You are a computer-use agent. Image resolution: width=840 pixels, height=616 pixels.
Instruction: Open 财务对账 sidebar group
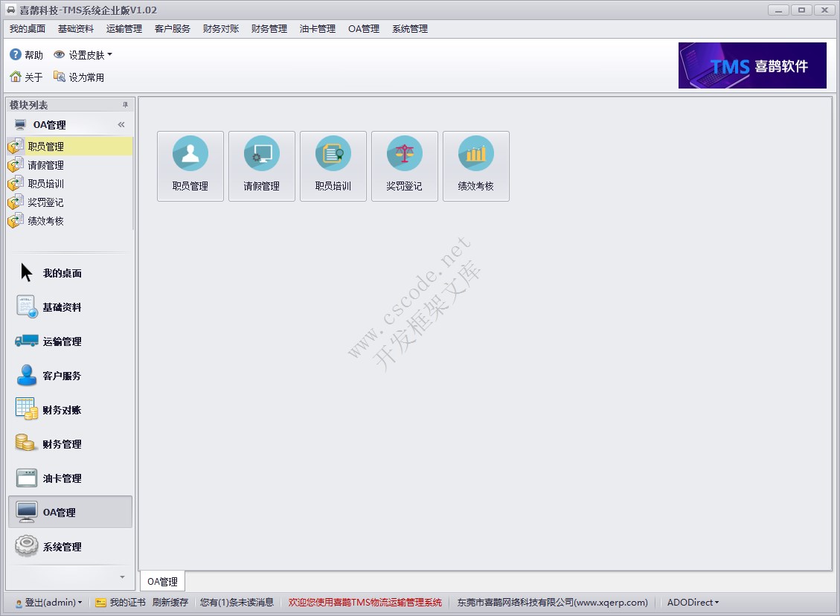tap(70, 411)
